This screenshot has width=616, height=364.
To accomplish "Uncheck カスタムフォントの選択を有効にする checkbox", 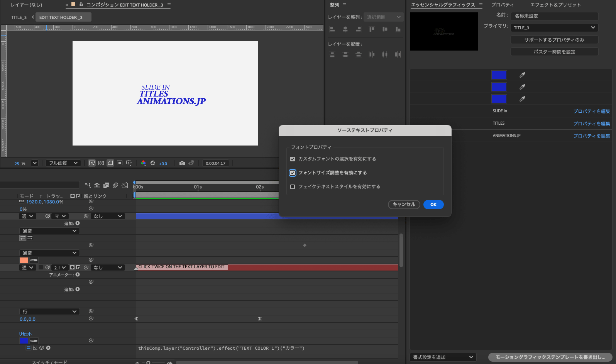I will pyautogui.click(x=293, y=159).
